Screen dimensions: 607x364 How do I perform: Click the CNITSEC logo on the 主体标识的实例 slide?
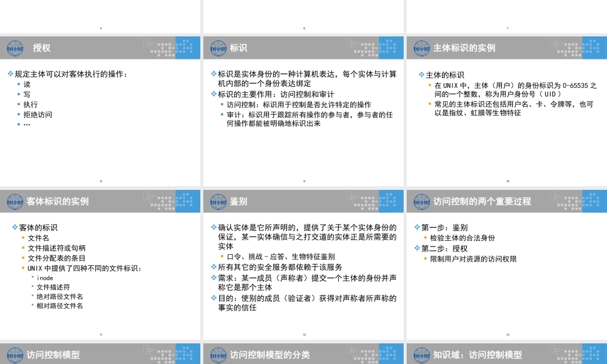422,49
